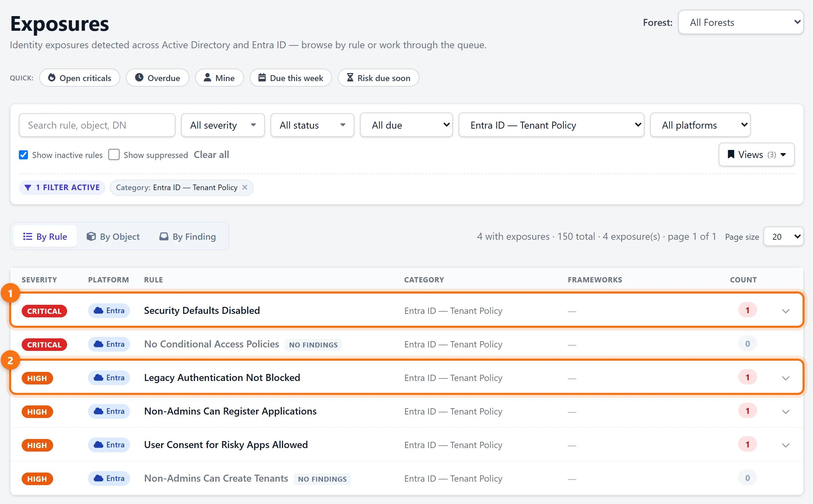Open the All status dropdown
Image resolution: width=813 pixels, height=504 pixels.
point(312,125)
